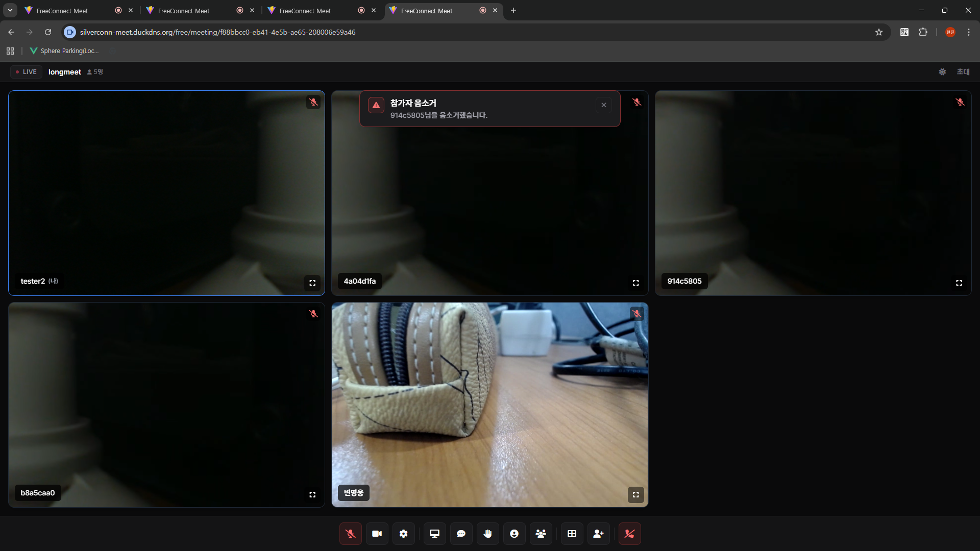Leave the call with hang-up button

[629, 534]
